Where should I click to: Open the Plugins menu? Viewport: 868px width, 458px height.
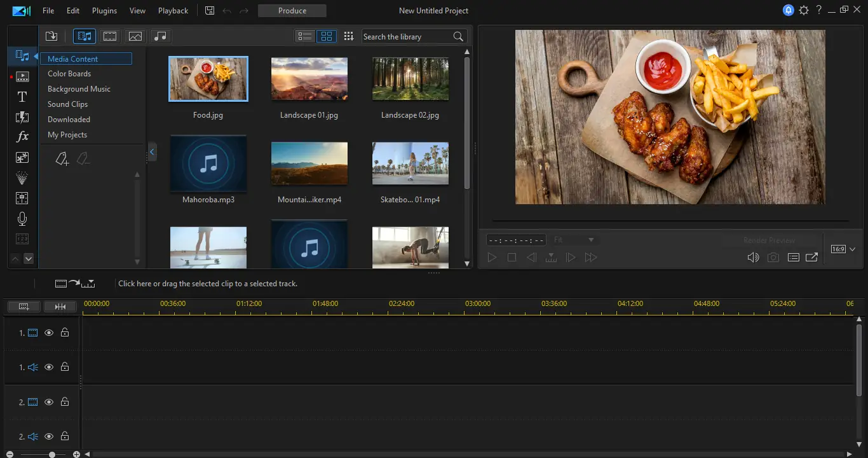(x=104, y=11)
